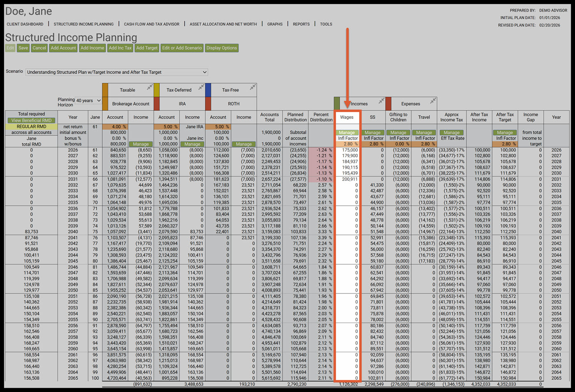The image size is (575, 392).
Task: Click the orange swatch beside Taxable
Action: tap(105, 90)
